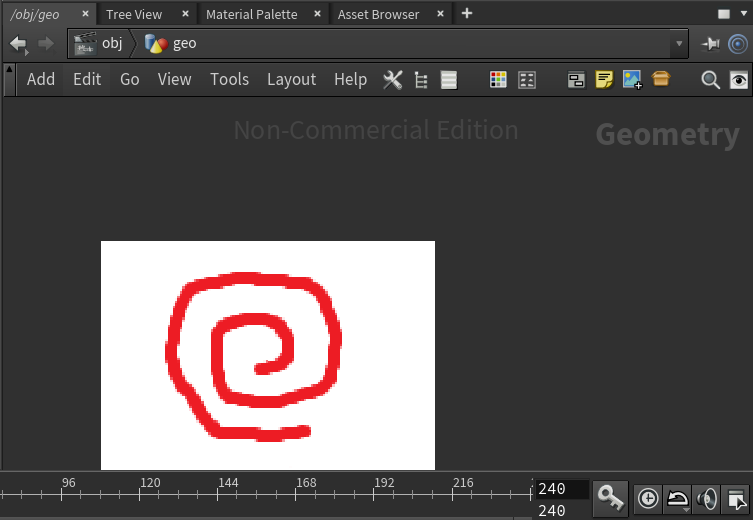Open the View menu
Image resolution: width=753 pixels, height=520 pixels.
(x=174, y=79)
